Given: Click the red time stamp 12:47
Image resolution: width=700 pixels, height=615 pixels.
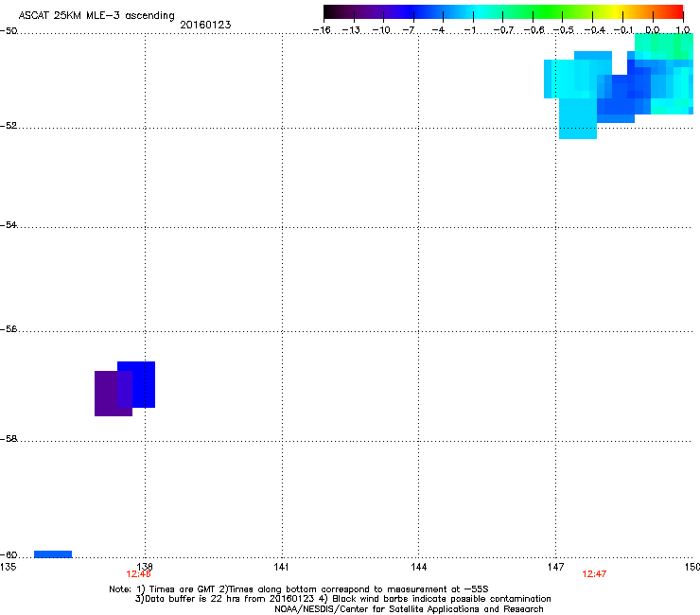Looking at the screenshot, I should pos(594,574).
